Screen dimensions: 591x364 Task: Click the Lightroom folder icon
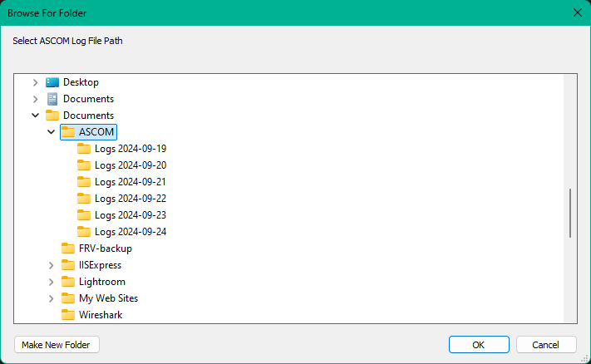68,282
